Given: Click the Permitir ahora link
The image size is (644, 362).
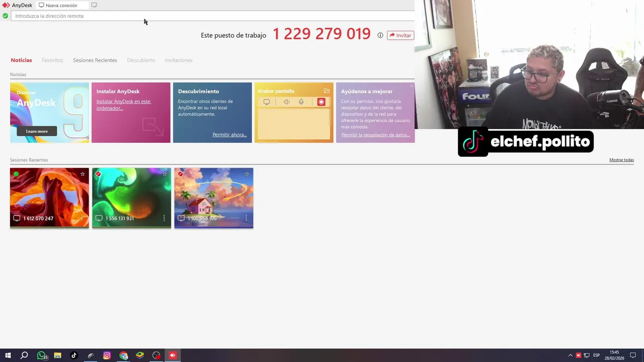Looking at the screenshot, I should [229, 135].
